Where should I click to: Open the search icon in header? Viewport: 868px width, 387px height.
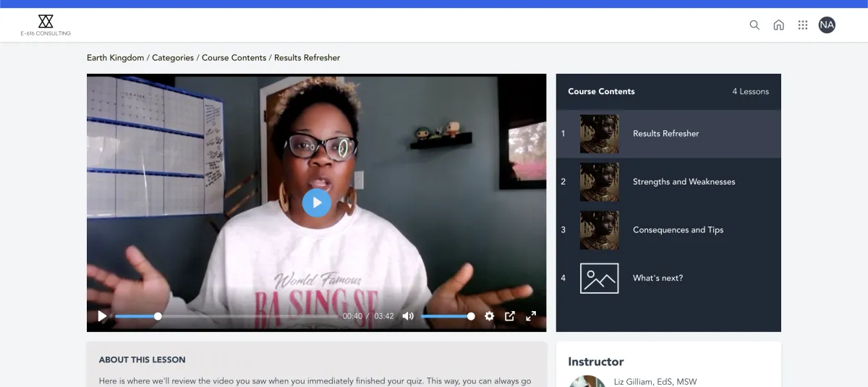point(754,25)
